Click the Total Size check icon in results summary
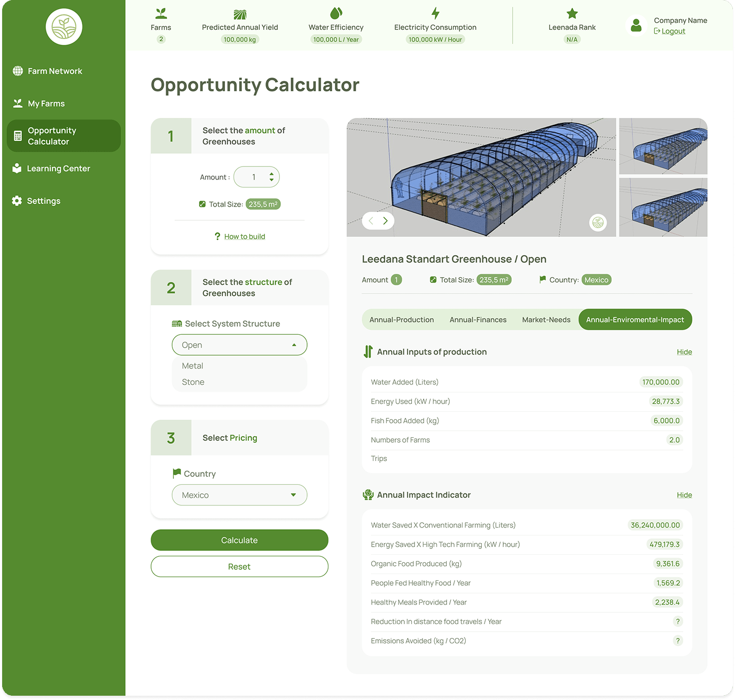Screen dimensions: 735x700 (433, 280)
